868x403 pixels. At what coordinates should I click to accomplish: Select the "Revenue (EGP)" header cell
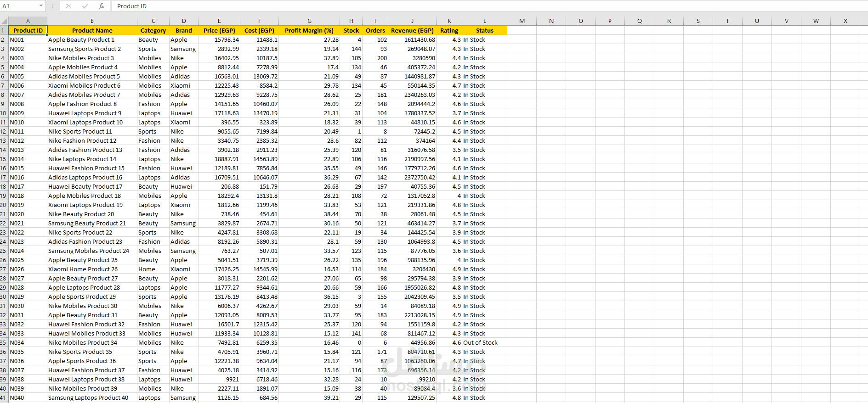pos(412,30)
